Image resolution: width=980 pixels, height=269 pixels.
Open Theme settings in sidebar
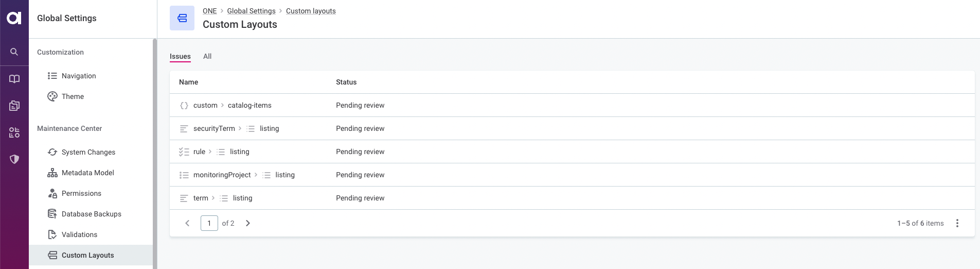(x=73, y=96)
